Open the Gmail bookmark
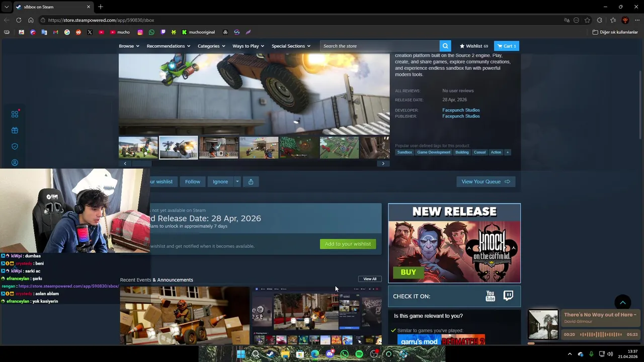 [55, 32]
